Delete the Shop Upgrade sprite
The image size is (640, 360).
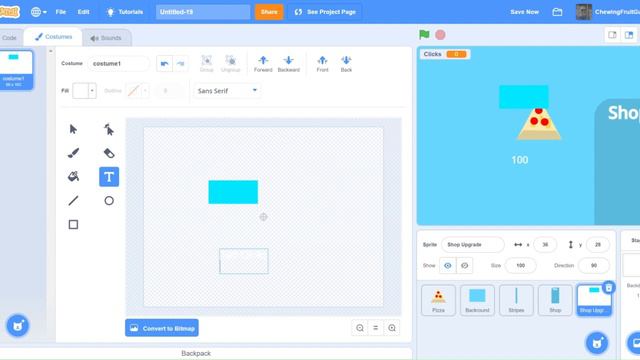click(x=609, y=287)
